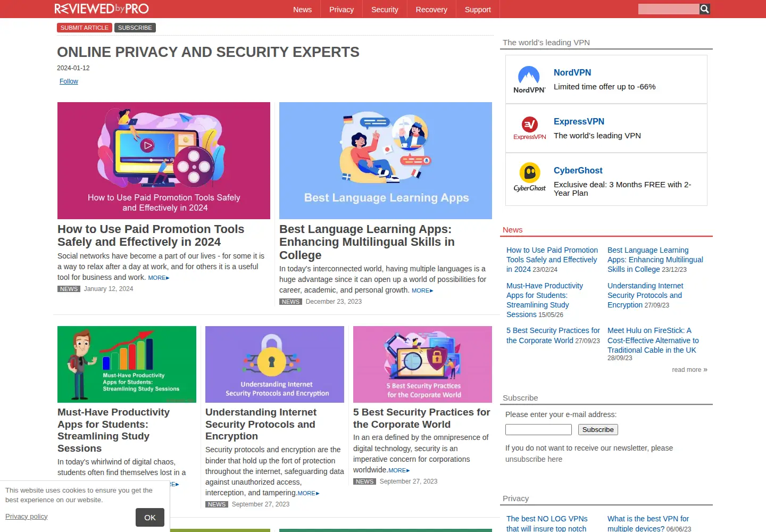Click the MORE link under Paid Promotion article
Image resolution: width=766 pixels, height=532 pixels.
click(x=159, y=278)
